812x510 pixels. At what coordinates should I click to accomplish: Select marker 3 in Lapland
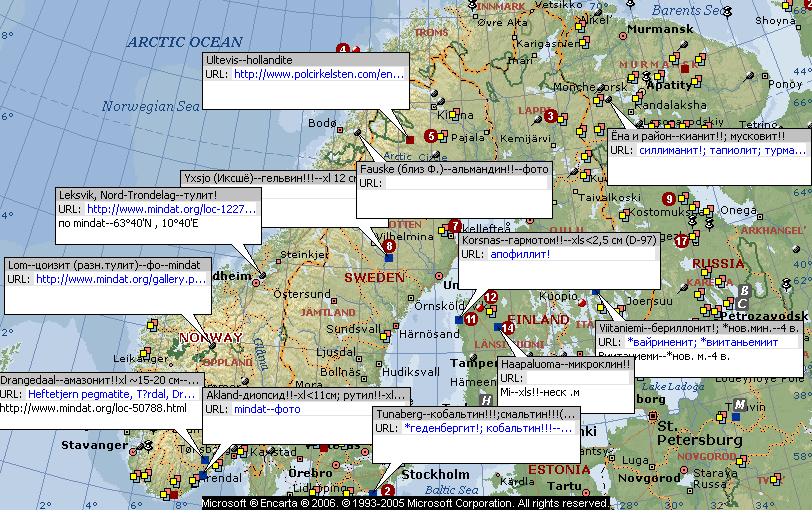click(x=550, y=117)
